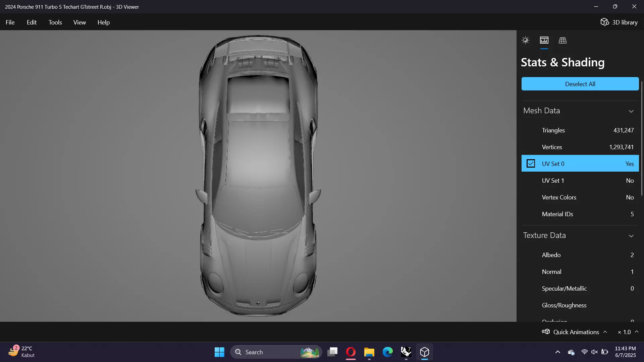Select the Normal texture row

(580, 271)
